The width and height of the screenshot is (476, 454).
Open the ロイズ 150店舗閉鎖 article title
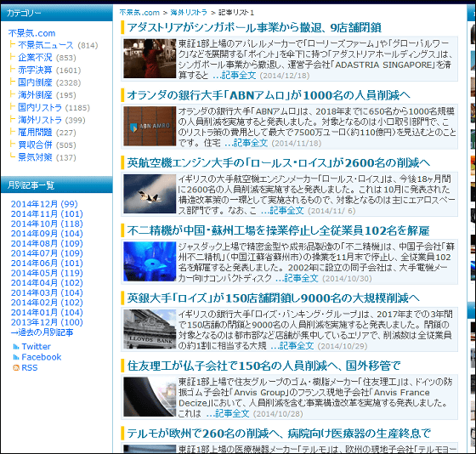[x=273, y=298]
